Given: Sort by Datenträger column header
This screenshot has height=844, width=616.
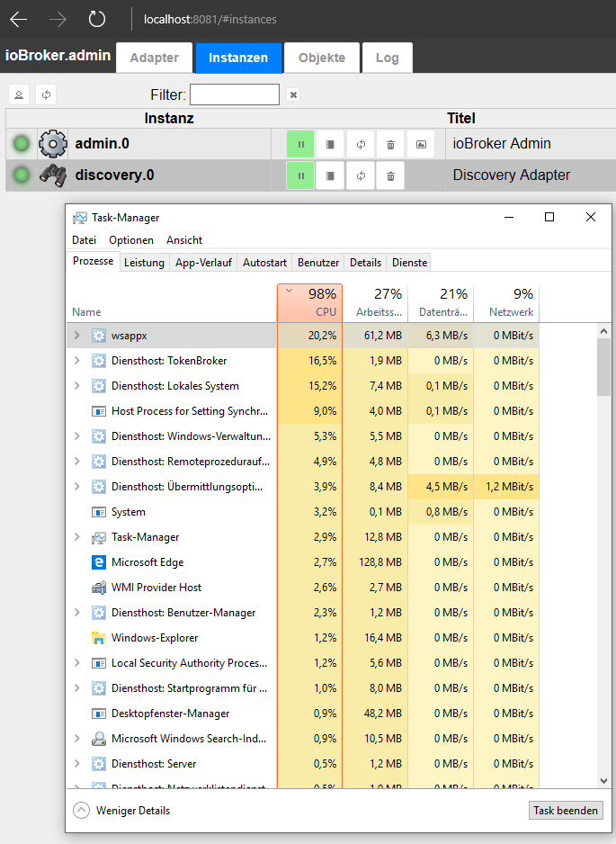Looking at the screenshot, I should point(442,303).
